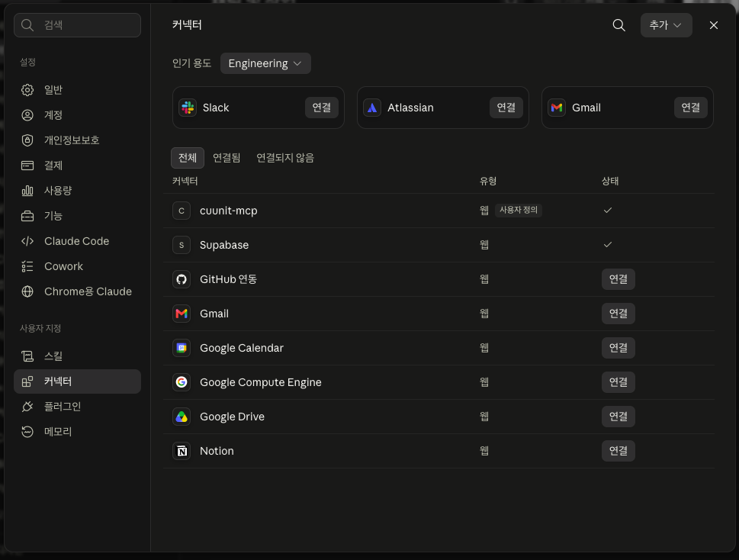Open the 메모리 sidebar item
This screenshot has width=739, height=560.
[77, 432]
